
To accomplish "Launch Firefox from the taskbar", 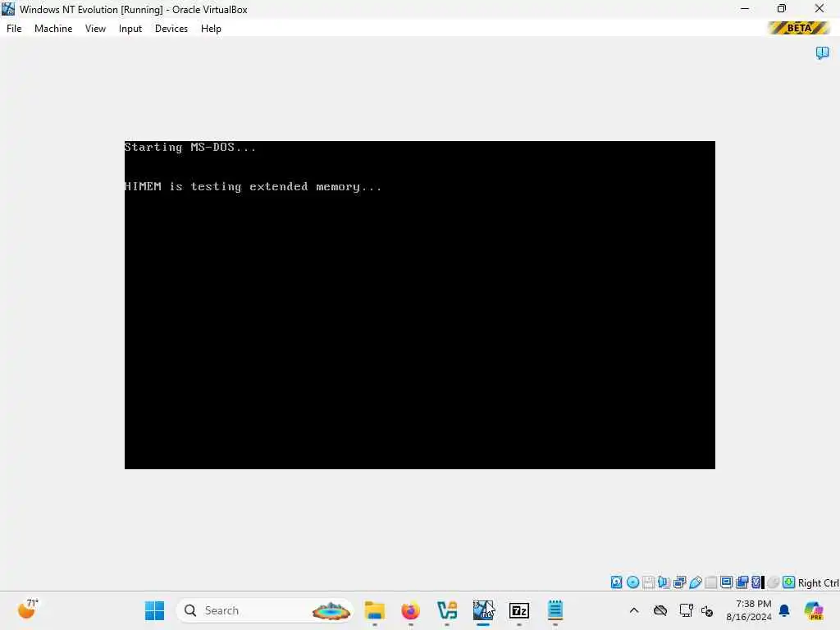I will 411,610.
